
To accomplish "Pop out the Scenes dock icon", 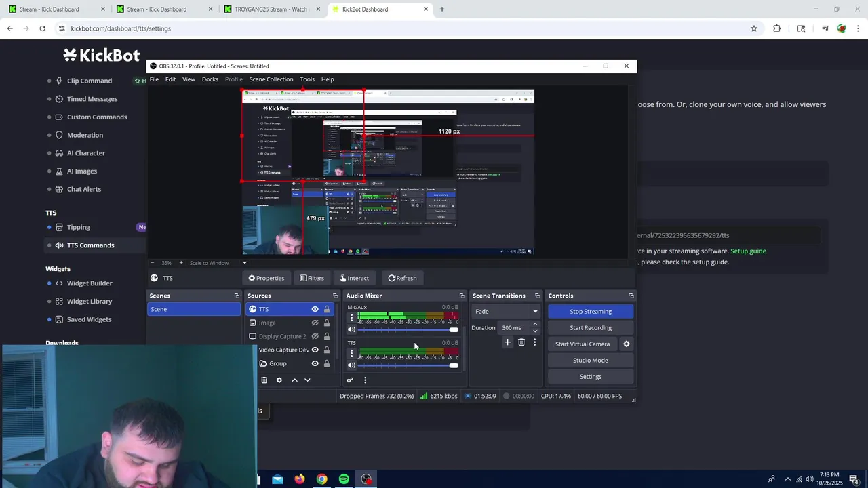I will 237,296.
